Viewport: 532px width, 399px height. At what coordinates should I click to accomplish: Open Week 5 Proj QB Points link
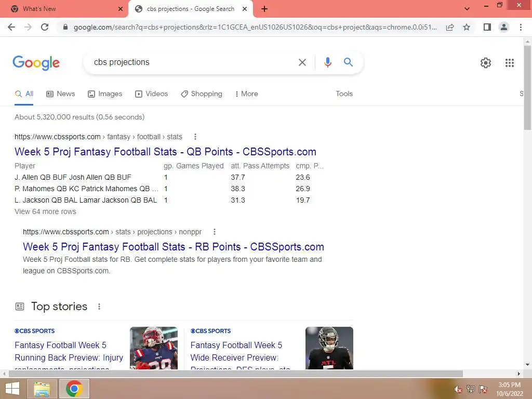[x=165, y=152]
